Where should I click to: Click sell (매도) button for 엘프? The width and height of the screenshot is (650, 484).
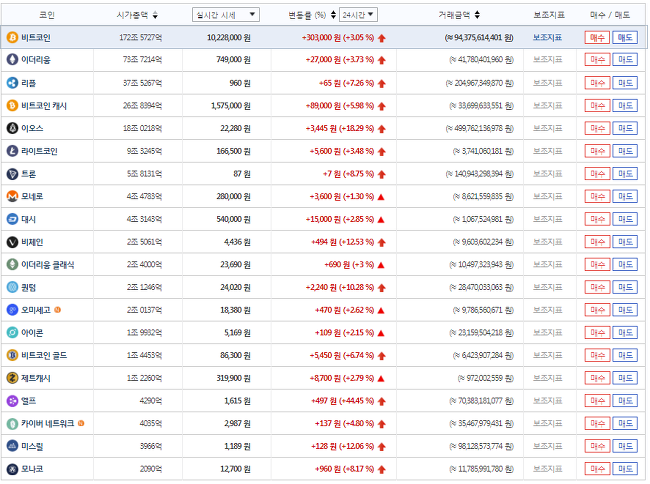tap(625, 401)
